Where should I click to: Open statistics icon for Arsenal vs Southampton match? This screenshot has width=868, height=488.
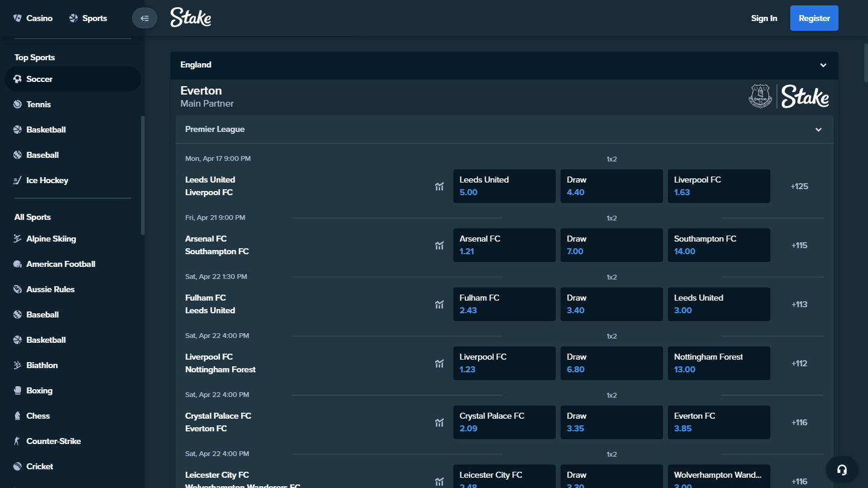439,245
